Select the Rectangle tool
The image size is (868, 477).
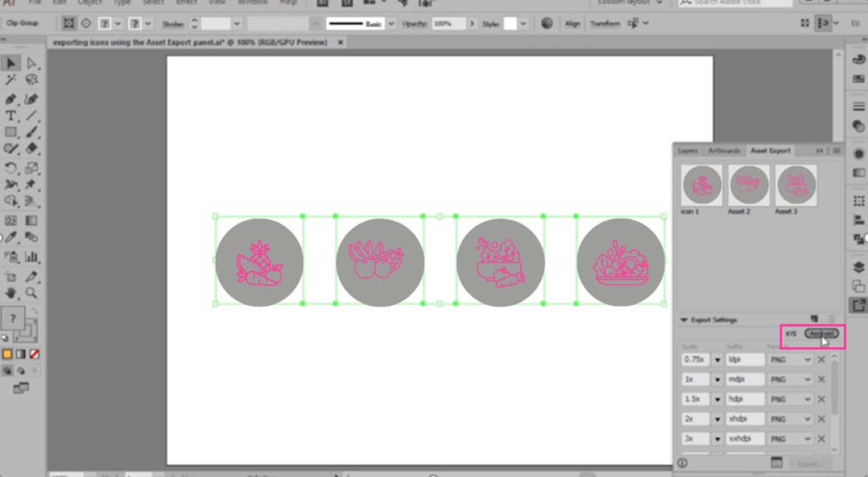pos(10,132)
